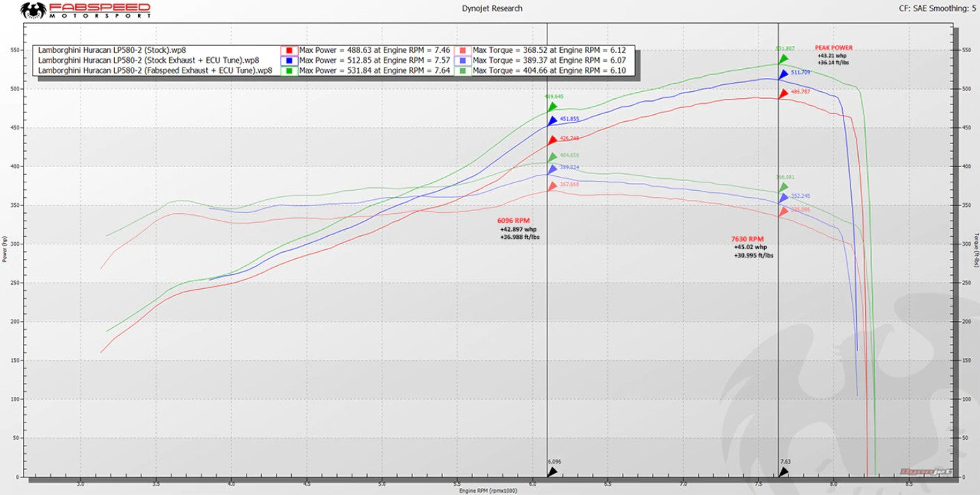Click the red 'PEAK POWER' annotation
Viewport: 980px width, 495px height.
(x=834, y=48)
